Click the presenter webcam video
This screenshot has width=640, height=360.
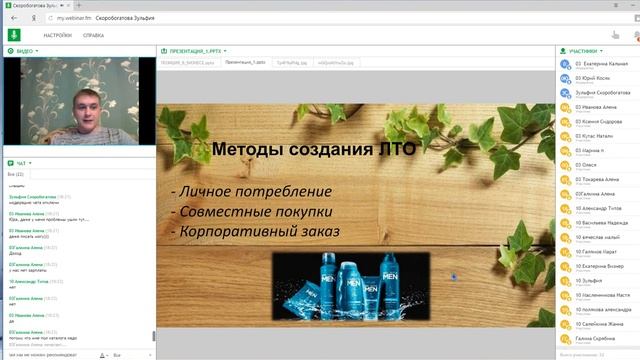(80, 101)
